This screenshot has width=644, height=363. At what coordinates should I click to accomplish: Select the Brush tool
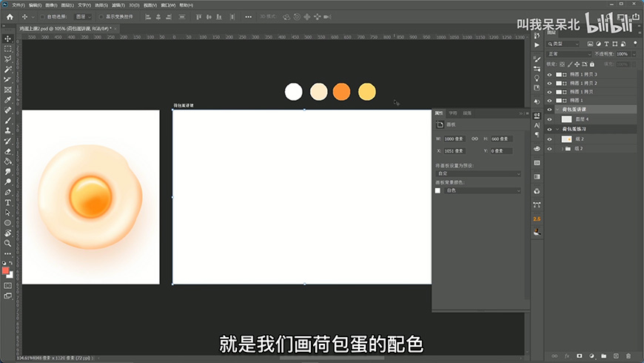tap(7, 121)
